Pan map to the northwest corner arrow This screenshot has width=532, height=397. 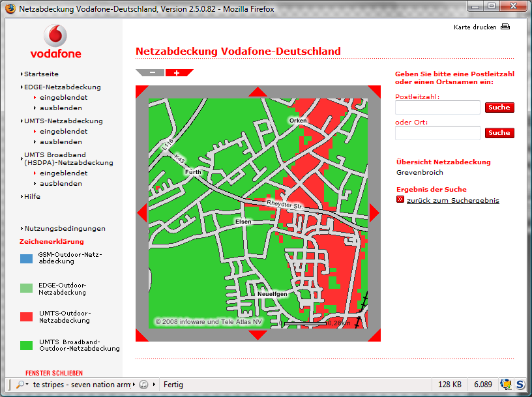(x=140, y=90)
